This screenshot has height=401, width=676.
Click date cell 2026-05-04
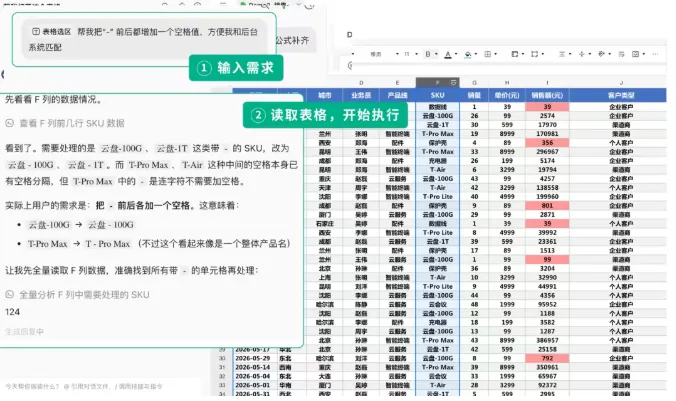click(x=255, y=376)
